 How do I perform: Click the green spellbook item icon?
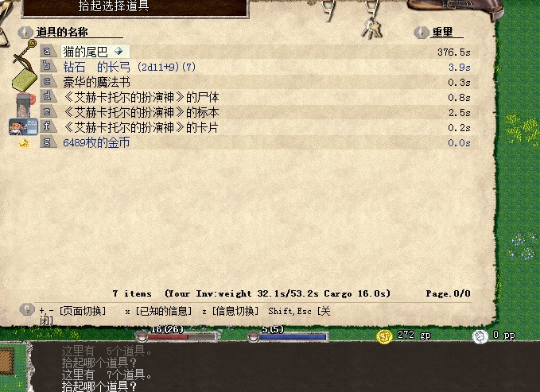point(25,80)
